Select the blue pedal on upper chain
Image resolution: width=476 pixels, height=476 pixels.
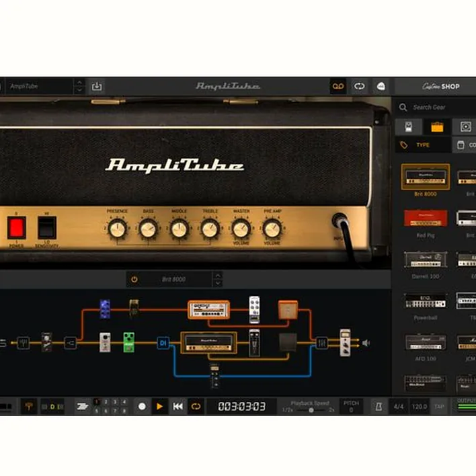(x=105, y=309)
